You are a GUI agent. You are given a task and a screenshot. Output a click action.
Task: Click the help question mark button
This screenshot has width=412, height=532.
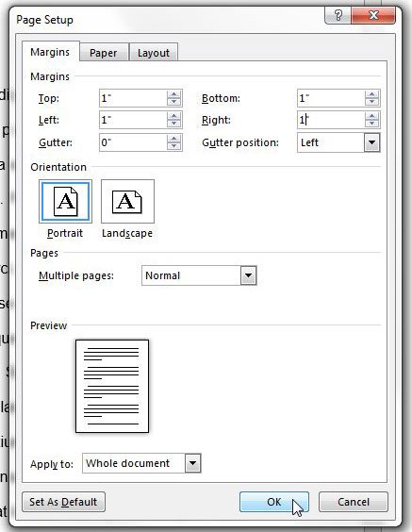tap(338, 15)
